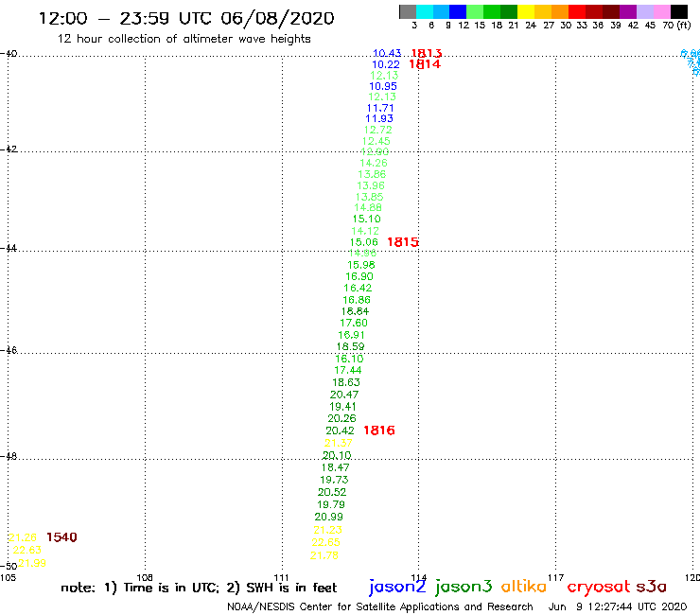
Task: Select the 16.42 wave height value
Action: tap(358, 288)
